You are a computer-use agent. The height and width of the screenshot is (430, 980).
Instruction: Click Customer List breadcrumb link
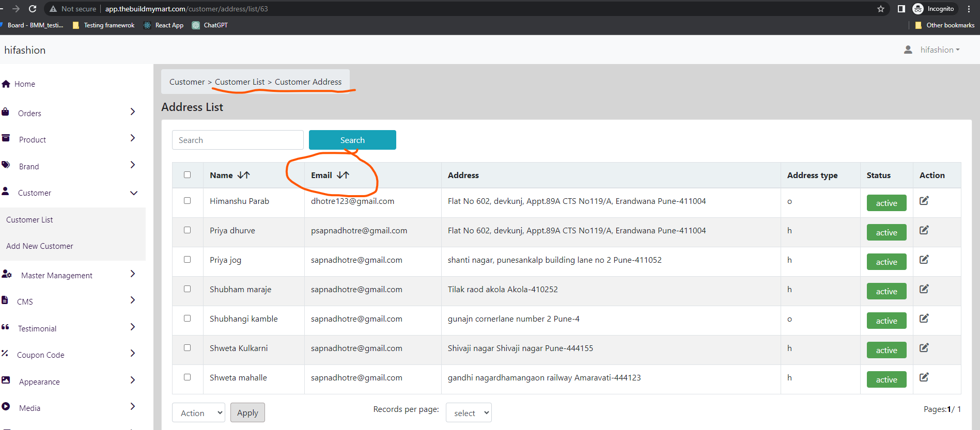click(x=240, y=82)
